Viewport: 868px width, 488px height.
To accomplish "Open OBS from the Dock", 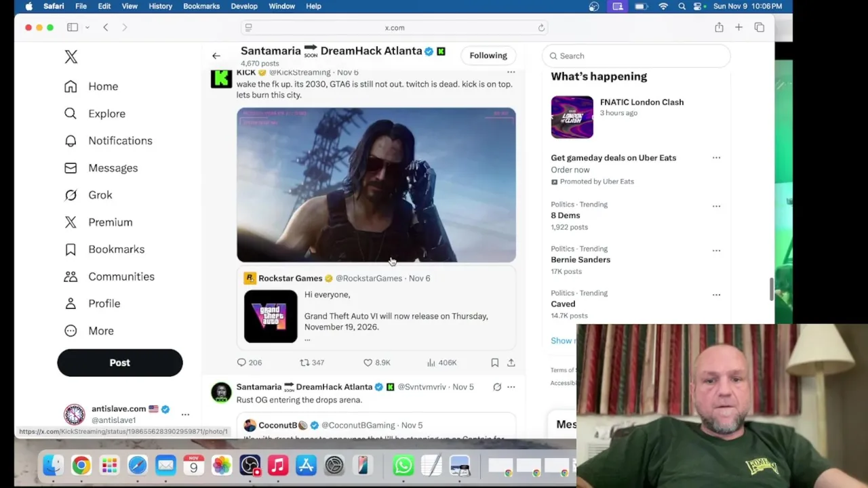I will [250, 465].
